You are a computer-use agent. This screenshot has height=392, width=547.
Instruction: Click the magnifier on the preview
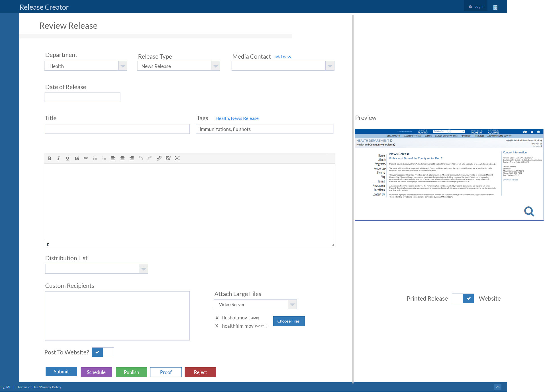coord(529,212)
